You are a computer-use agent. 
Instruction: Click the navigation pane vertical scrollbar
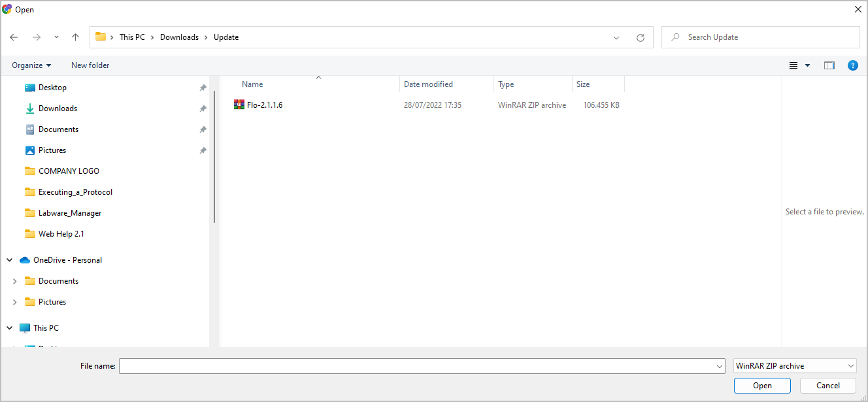pos(214,157)
